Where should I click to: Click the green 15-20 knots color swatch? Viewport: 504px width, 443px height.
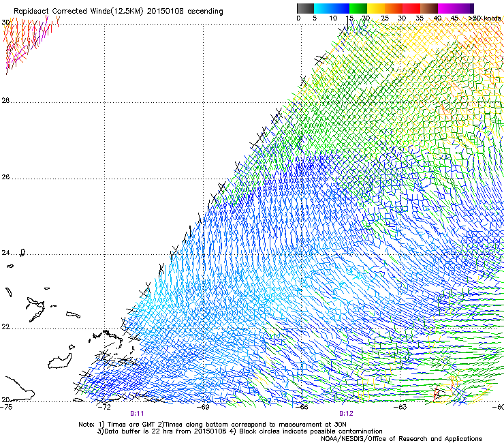click(x=358, y=8)
